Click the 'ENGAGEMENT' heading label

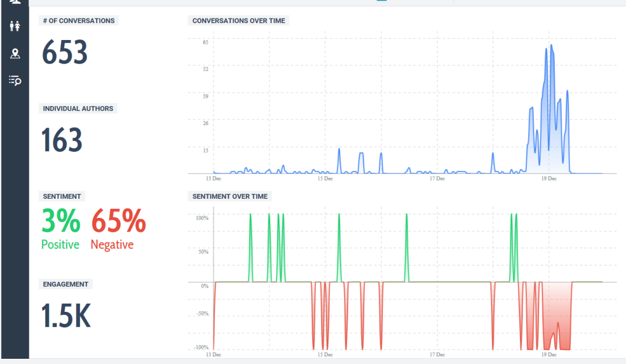65,285
